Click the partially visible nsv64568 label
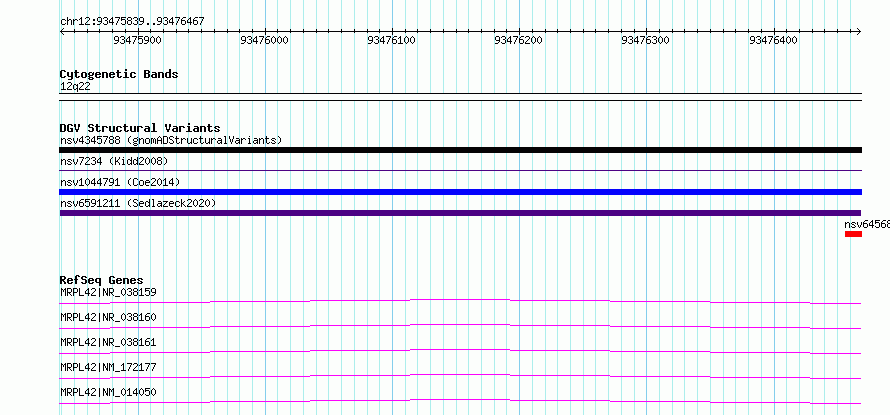 867,224
